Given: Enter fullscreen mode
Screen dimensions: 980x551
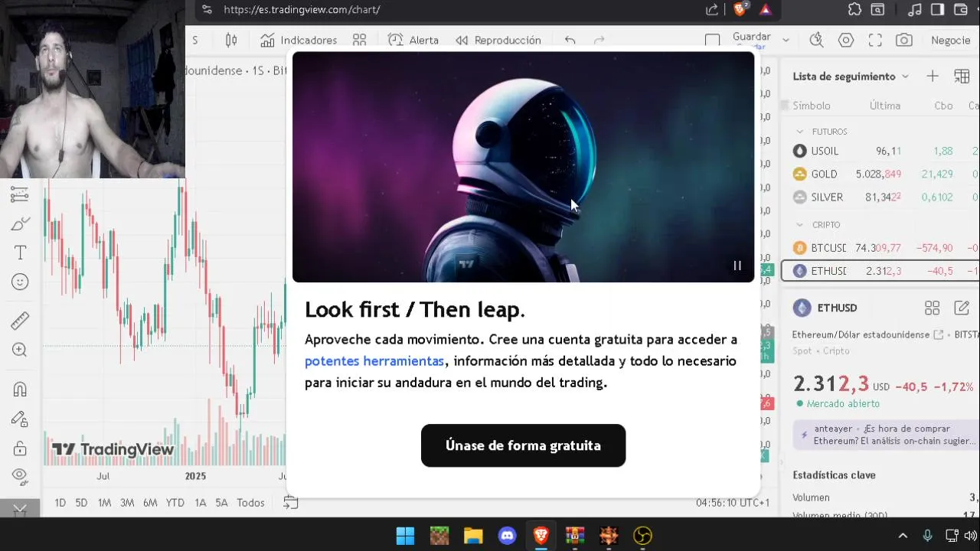Looking at the screenshot, I should pos(875,40).
